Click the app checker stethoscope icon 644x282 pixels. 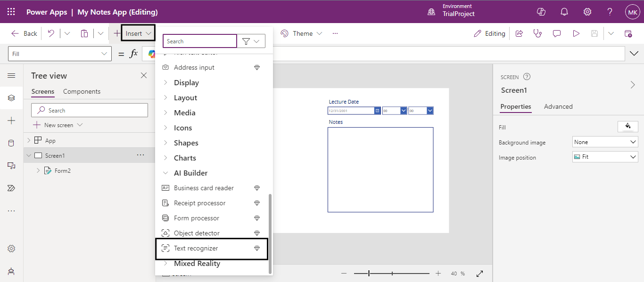click(537, 33)
